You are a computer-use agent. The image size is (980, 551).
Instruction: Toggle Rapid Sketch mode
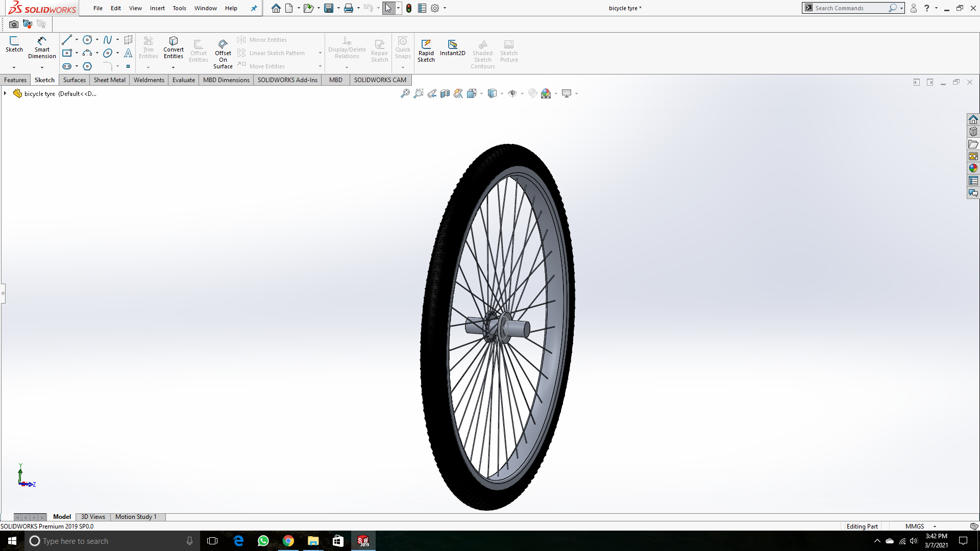[426, 50]
